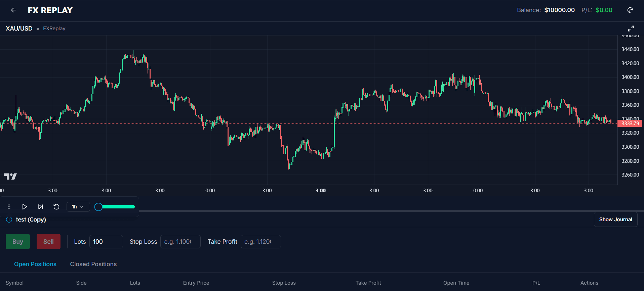This screenshot has height=291, width=644.
Task: Click the FXReplay source label
Action: tap(54, 29)
